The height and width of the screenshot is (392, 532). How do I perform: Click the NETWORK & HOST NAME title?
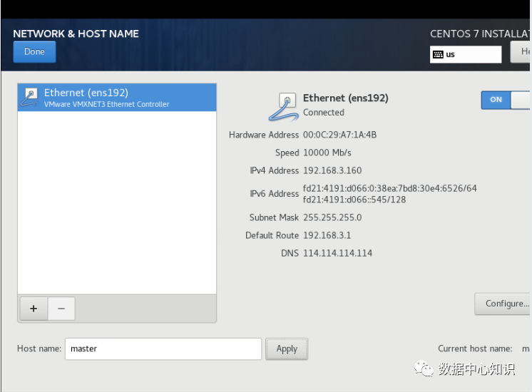[76, 33]
